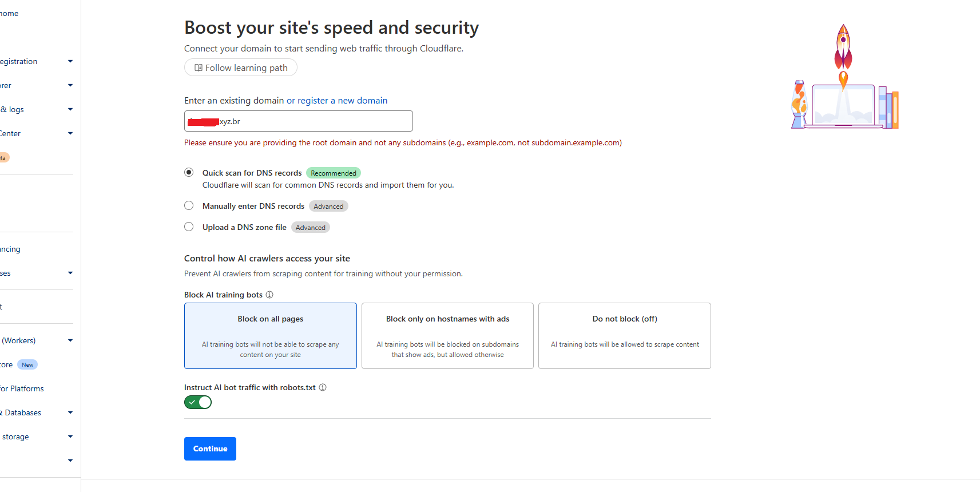
Task: Click the Recommended badge
Action: [334, 173]
